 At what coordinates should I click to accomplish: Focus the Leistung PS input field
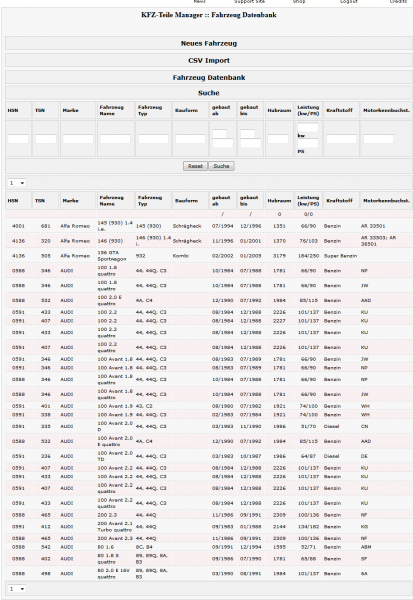(x=308, y=143)
